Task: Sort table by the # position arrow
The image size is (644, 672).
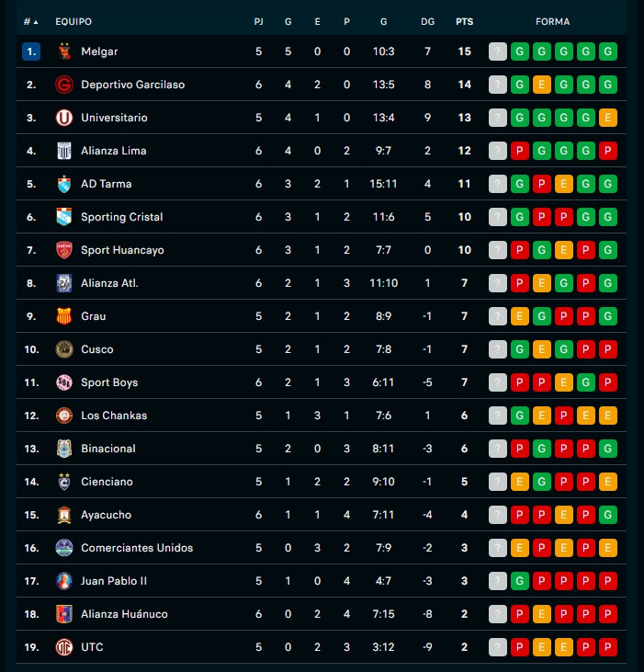Action: [x=31, y=21]
